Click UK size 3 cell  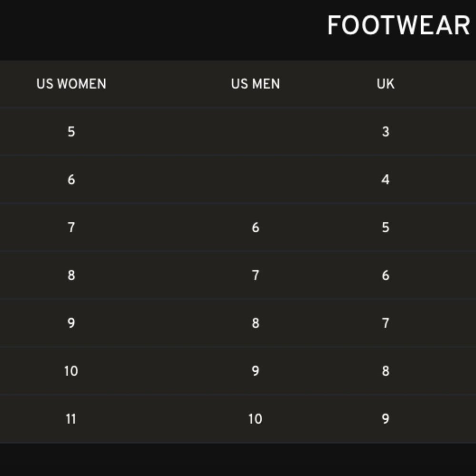386,132
